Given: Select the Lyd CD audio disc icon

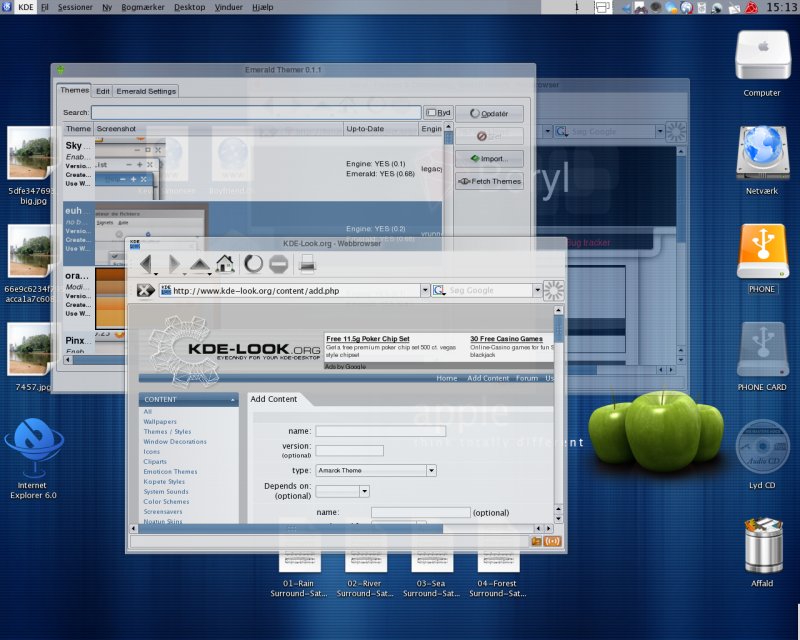Looking at the screenshot, I should (762, 448).
